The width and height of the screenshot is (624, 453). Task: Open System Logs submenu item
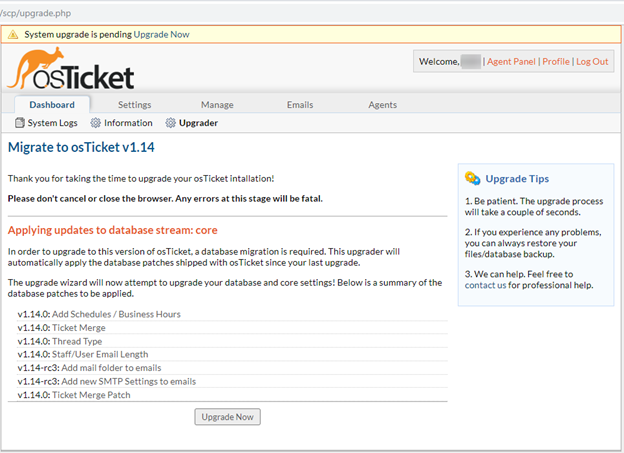(52, 123)
